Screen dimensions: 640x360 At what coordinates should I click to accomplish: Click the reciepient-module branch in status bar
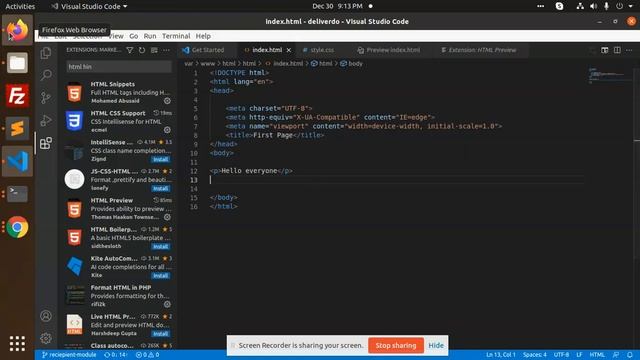click(69, 355)
